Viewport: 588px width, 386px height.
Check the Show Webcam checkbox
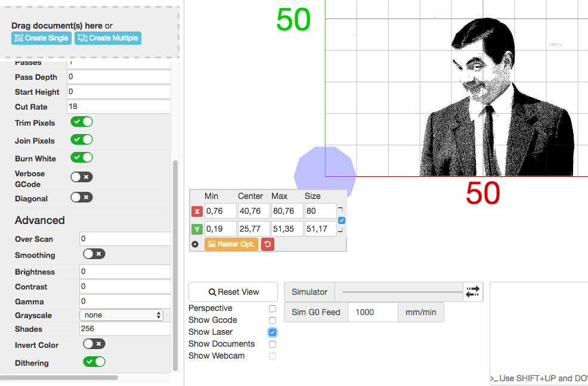coord(273,356)
